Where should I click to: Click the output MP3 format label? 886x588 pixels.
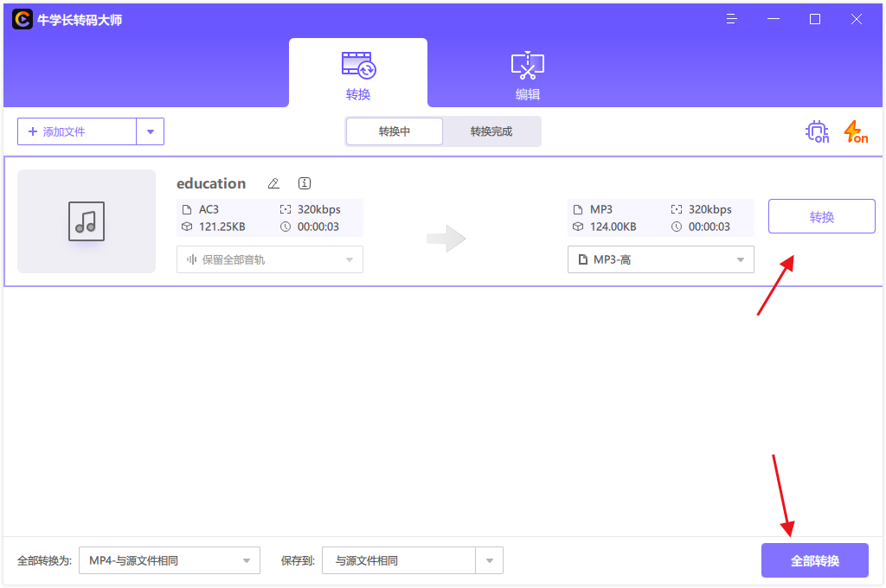[x=601, y=209]
